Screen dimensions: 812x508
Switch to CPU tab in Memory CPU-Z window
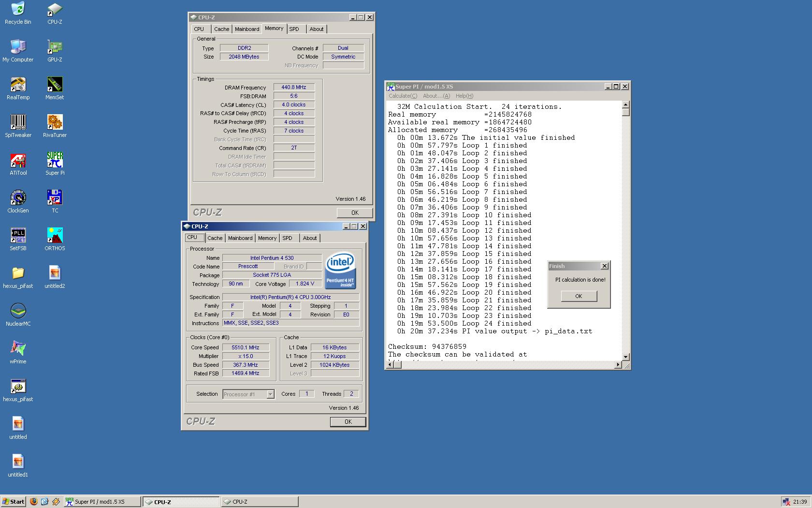coord(199,29)
